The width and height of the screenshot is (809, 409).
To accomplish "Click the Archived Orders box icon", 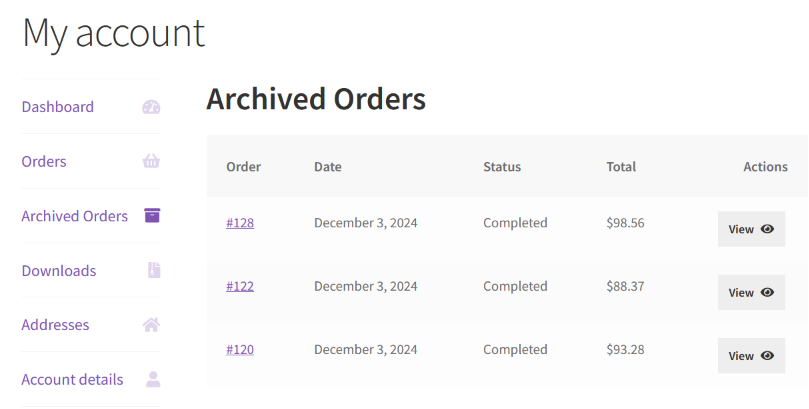I will pos(152,215).
